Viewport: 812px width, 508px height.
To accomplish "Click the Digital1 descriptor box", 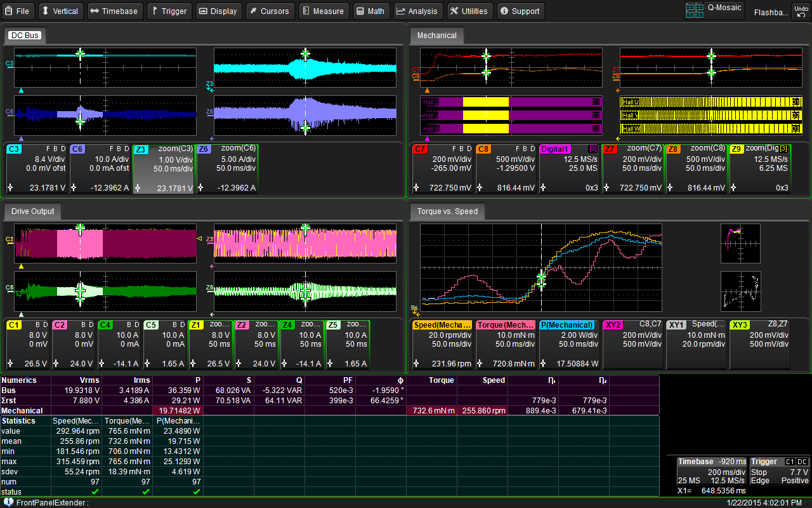I will (569, 169).
